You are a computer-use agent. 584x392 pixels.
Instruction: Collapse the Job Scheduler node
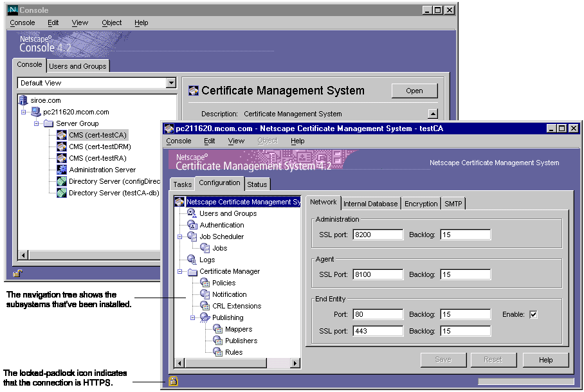180,236
